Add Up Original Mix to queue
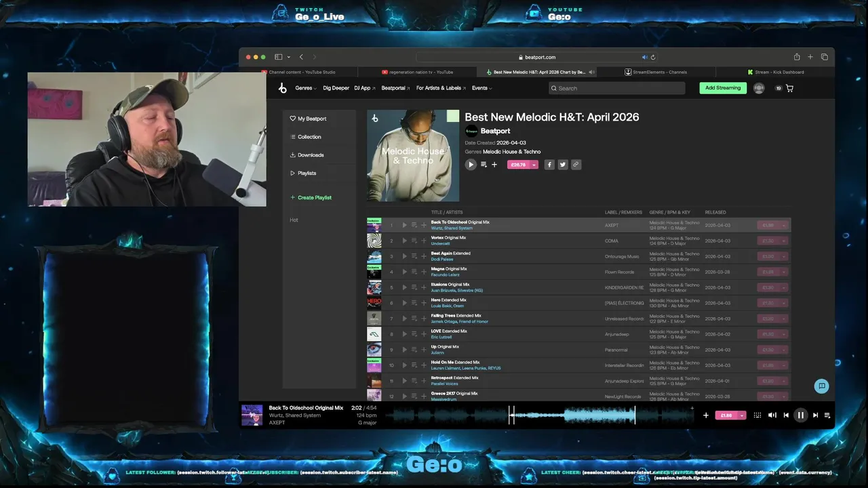 coord(414,350)
